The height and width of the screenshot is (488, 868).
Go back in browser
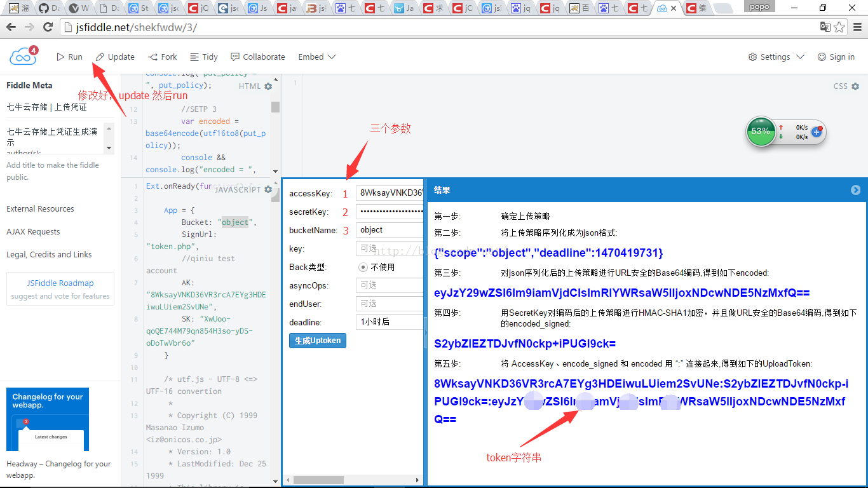(11, 27)
